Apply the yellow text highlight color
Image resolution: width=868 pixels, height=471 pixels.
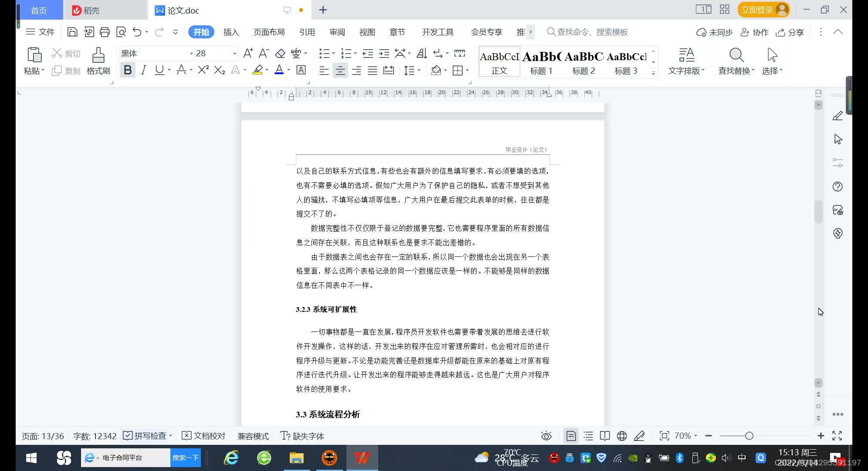coord(258,70)
